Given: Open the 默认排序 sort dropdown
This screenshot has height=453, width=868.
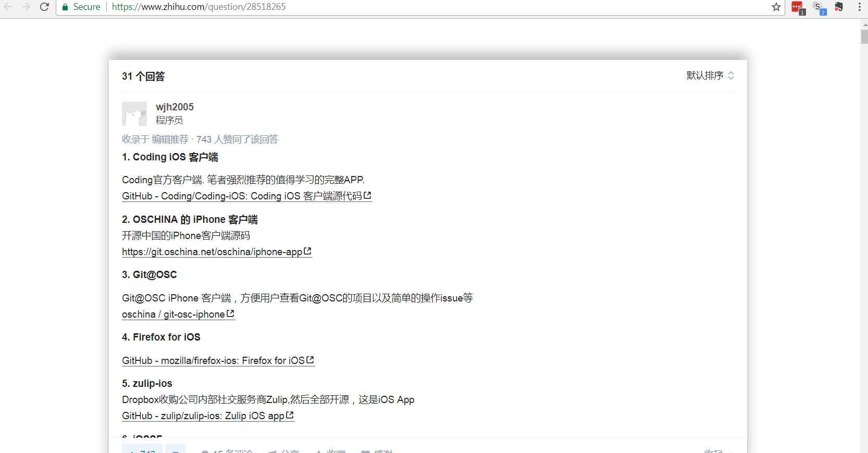Looking at the screenshot, I should click(x=710, y=75).
